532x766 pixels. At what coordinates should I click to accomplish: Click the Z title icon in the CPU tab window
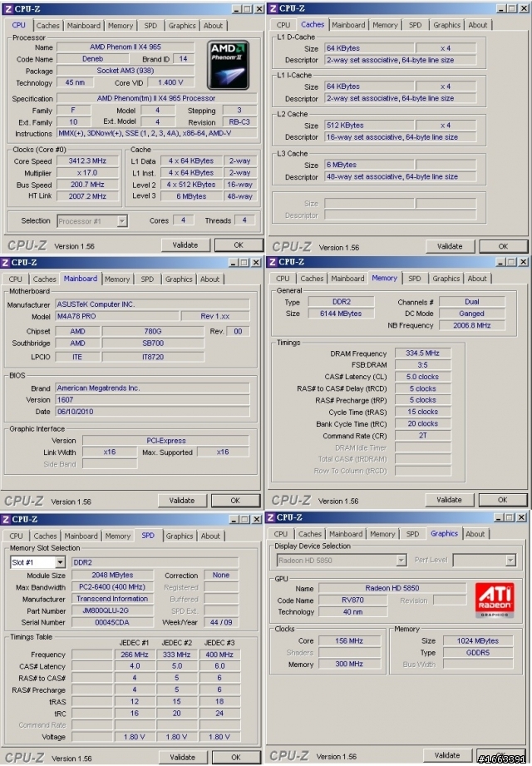pos(7,9)
